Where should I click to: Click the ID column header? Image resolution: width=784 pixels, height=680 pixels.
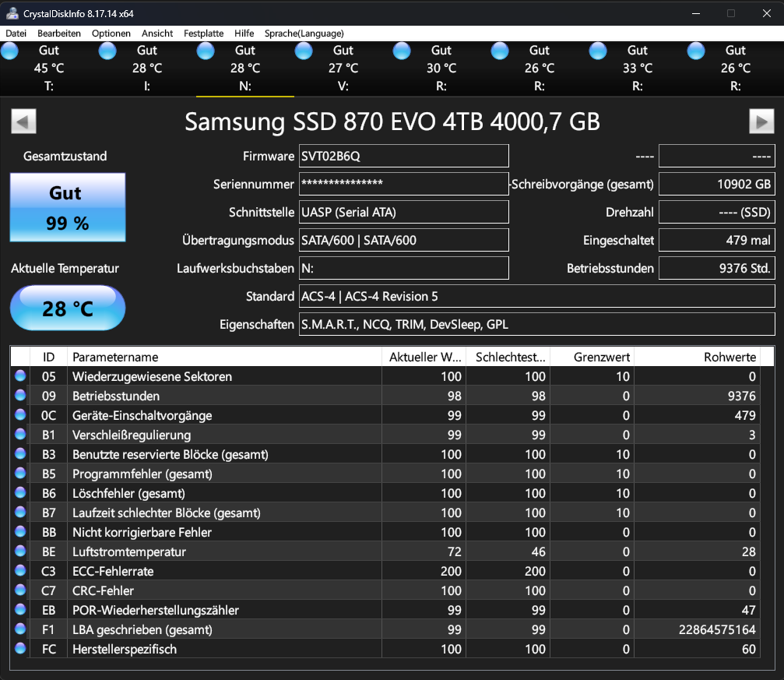(48, 357)
